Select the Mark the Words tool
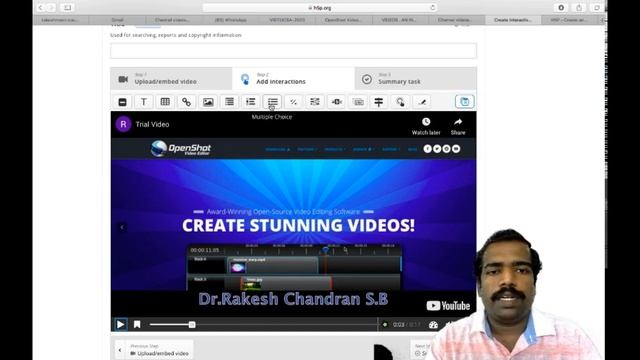Screen dimensions: 640x360 (358, 102)
